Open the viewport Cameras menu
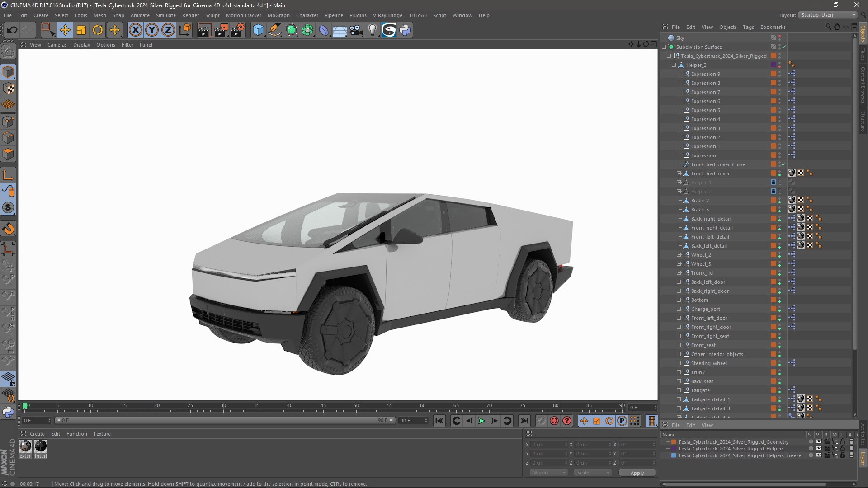The width and height of the screenshot is (868, 488). click(x=57, y=45)
